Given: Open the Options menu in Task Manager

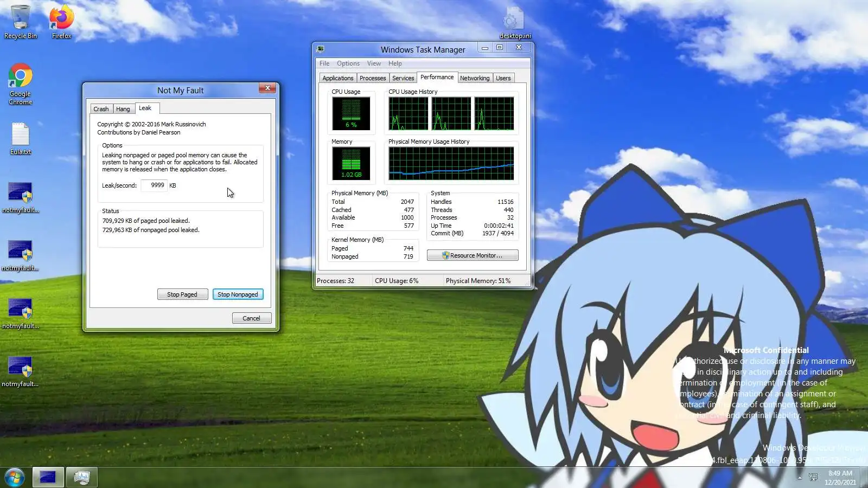Looking at the screenshot, I should 348,63.
